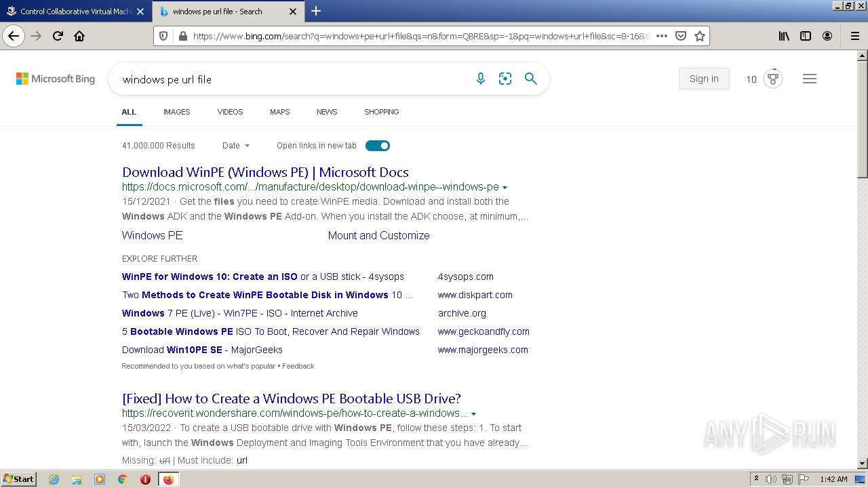This screenshot has width=868, height=488.
Task: Switch to SHOPPING search tab
Action: tap(381, 112)
